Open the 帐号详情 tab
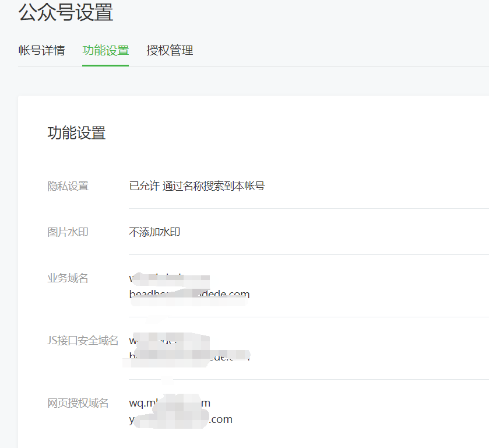 tap(42, 50)
